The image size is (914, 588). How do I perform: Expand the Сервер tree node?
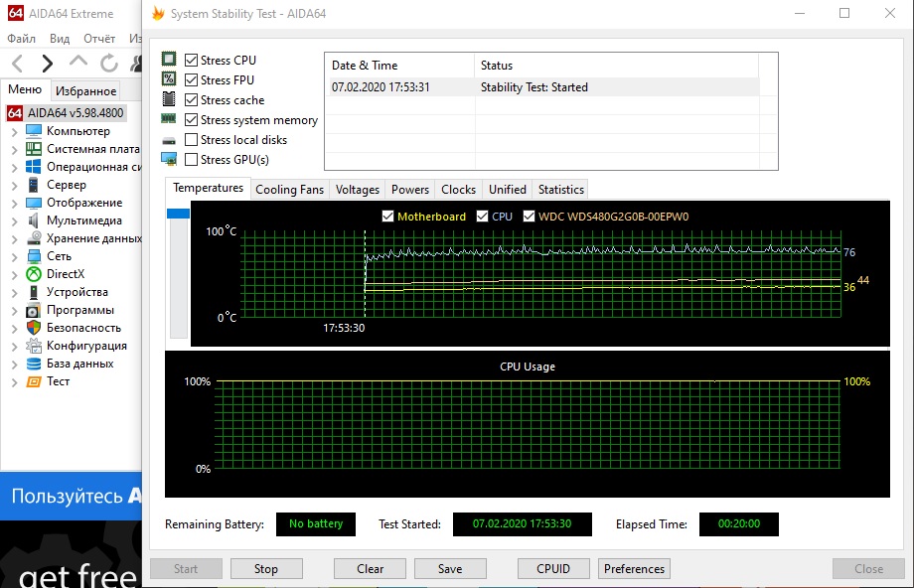point(15,186)
